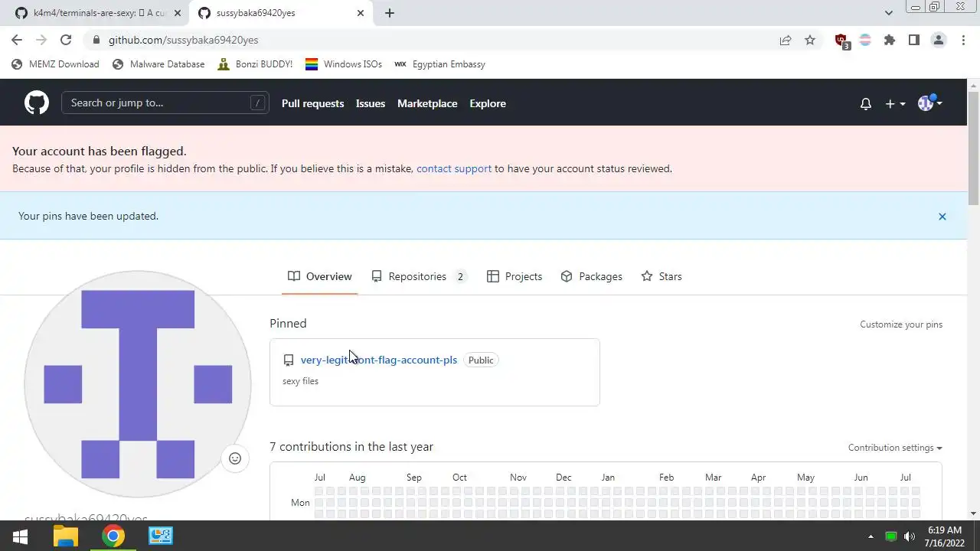Bookmark this page with star
Viewport: 980px width, 551px height.
(810, 40)
